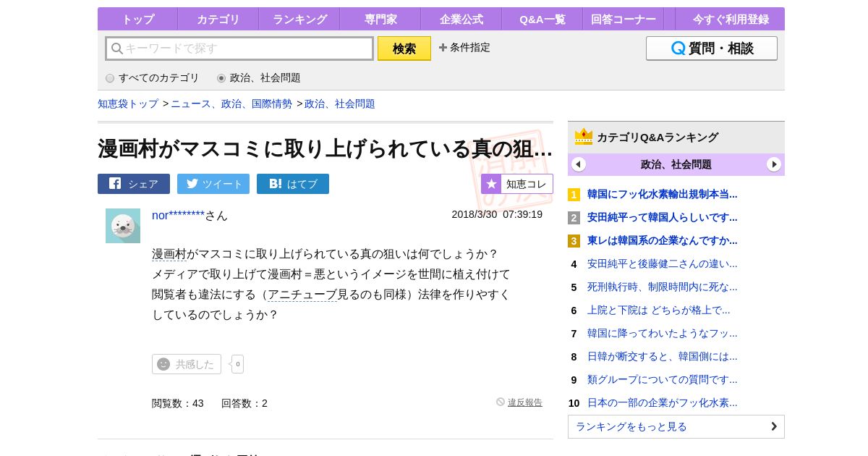The image size is (868, 456).
Task: Report violation via 違反報告 link
Action: tap(525, 402)
